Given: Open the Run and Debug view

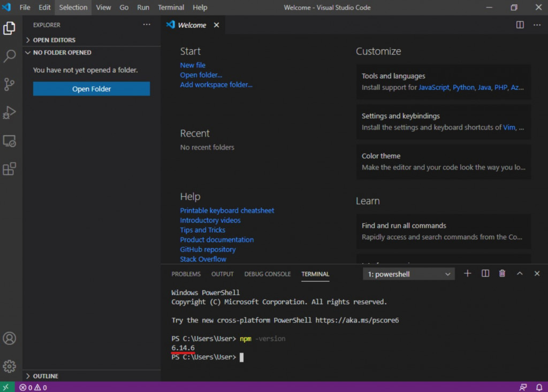Looking at the screenshot, I should [10, 112].
